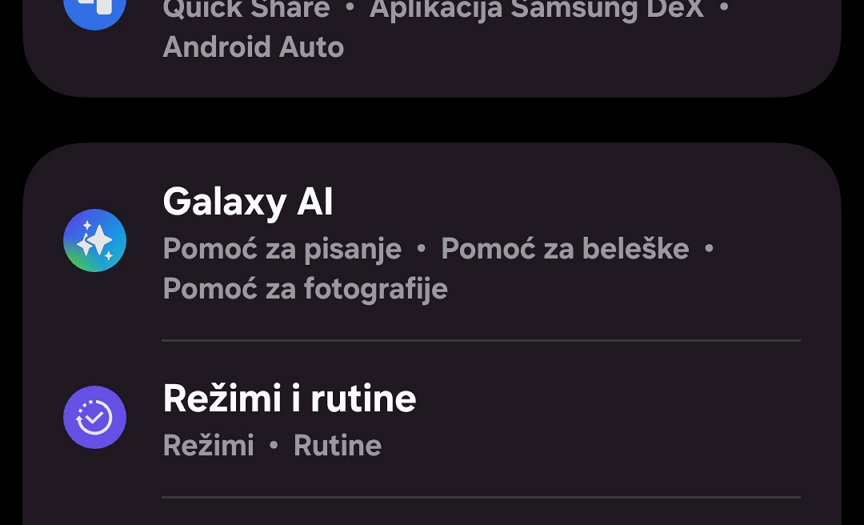Viewport: 864px width, 525px height.
Task: Tap Aplikacija Samsung DeX text
Action: click(536, 10)
